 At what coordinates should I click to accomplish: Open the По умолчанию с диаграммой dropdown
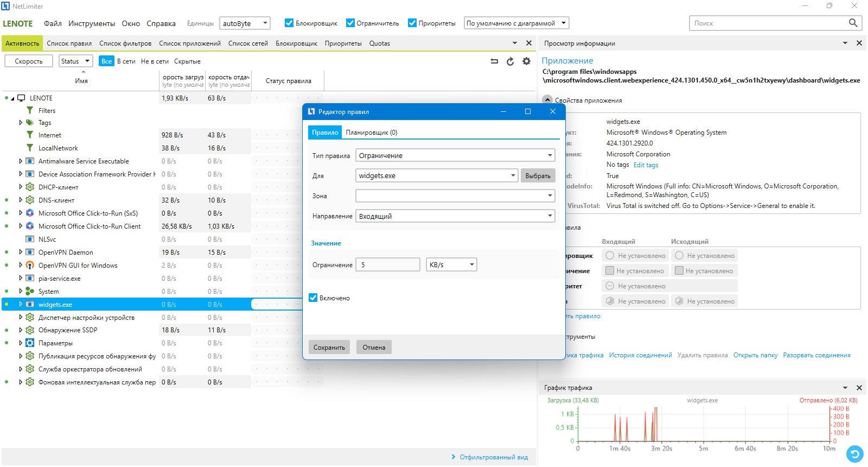point(516,23)
